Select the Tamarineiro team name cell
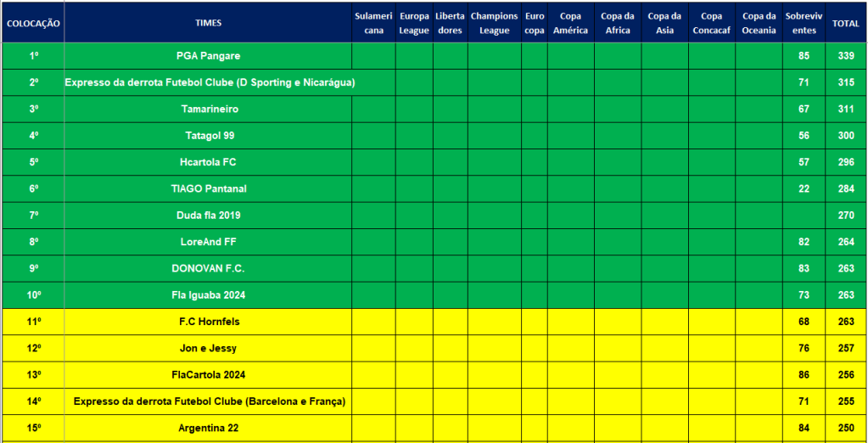This screenshot has width=868, height=443. [x=208, y=109]
